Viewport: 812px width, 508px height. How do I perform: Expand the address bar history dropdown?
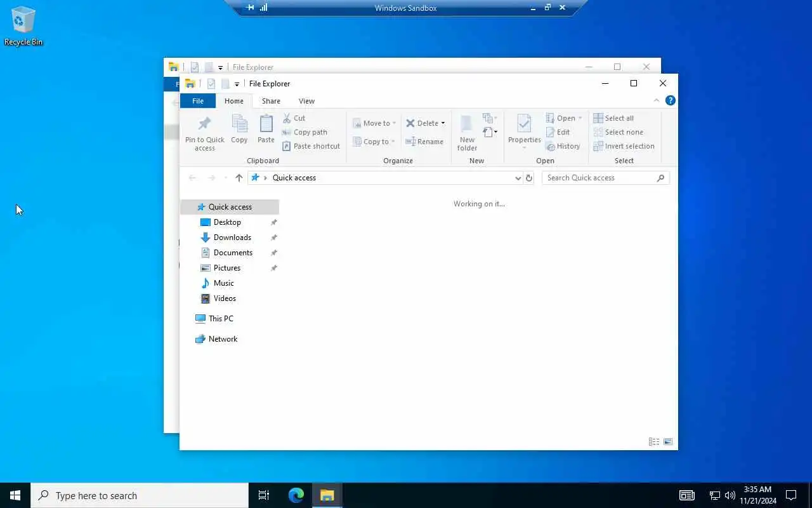click(x=518, y=178)
